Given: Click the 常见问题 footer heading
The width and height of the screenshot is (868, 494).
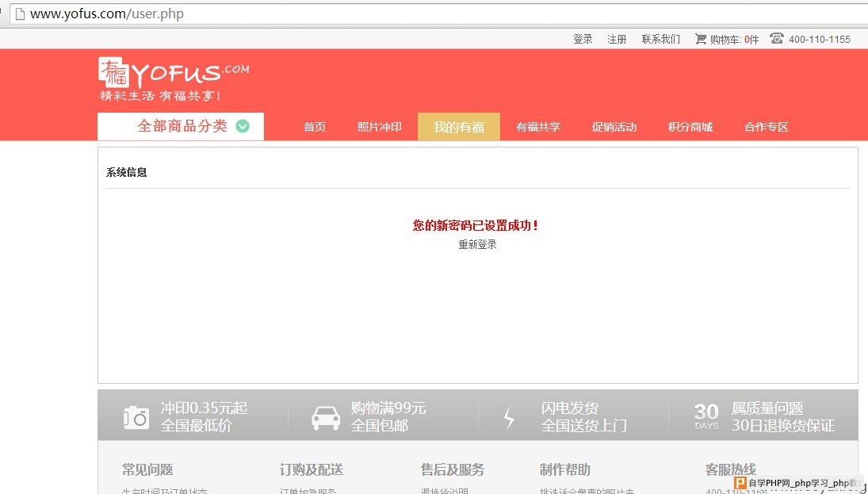Looking at the screenshot, I should (147, 469).
